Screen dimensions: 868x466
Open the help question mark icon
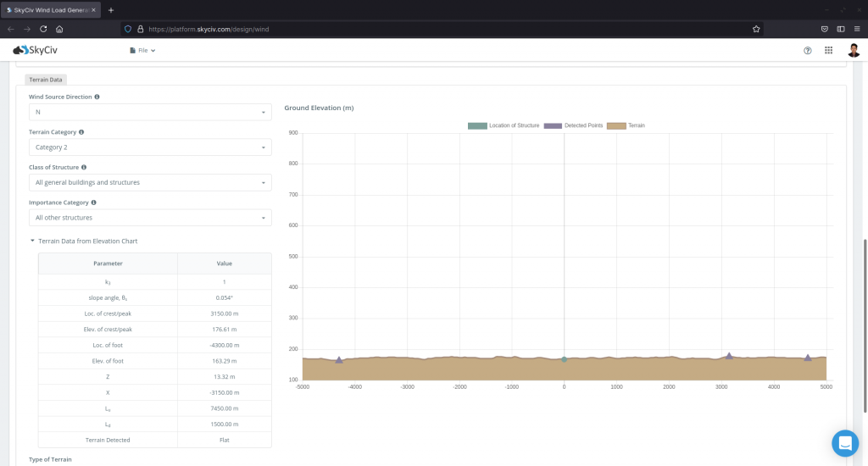click(x=807, y=51)
